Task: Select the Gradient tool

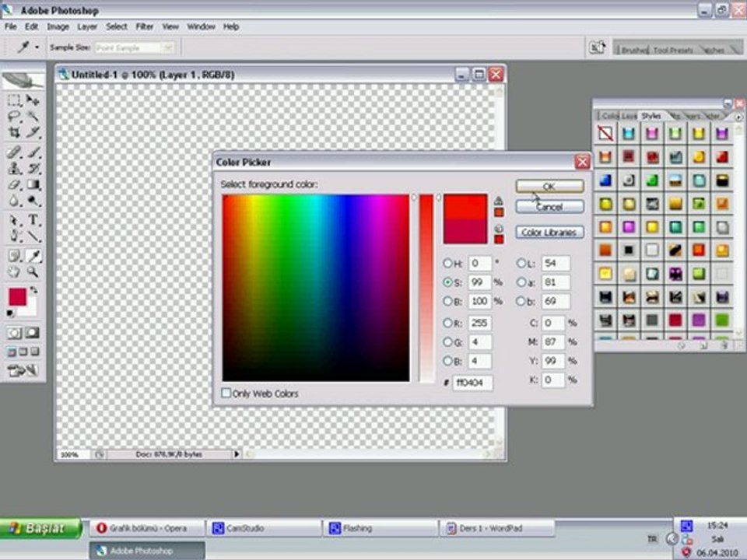Action: pyautogui.click(x=33, y=184)
